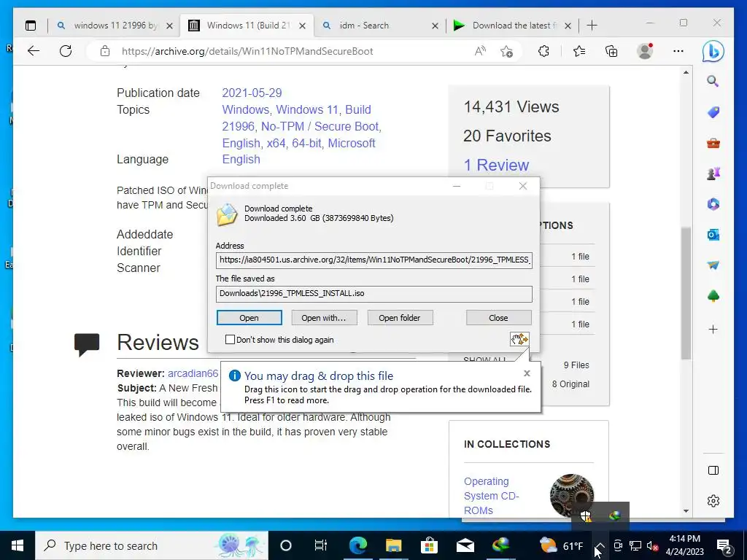Viewport: 747px width, 560px height.
Task: Open the Favorites list icon
Action: click(x=578, y=51)
